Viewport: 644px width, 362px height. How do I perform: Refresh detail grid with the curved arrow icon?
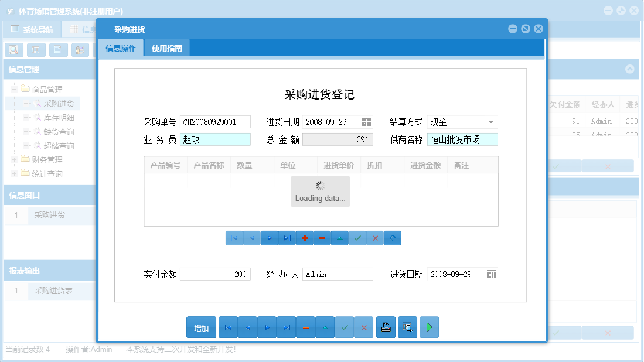(393, 238)
